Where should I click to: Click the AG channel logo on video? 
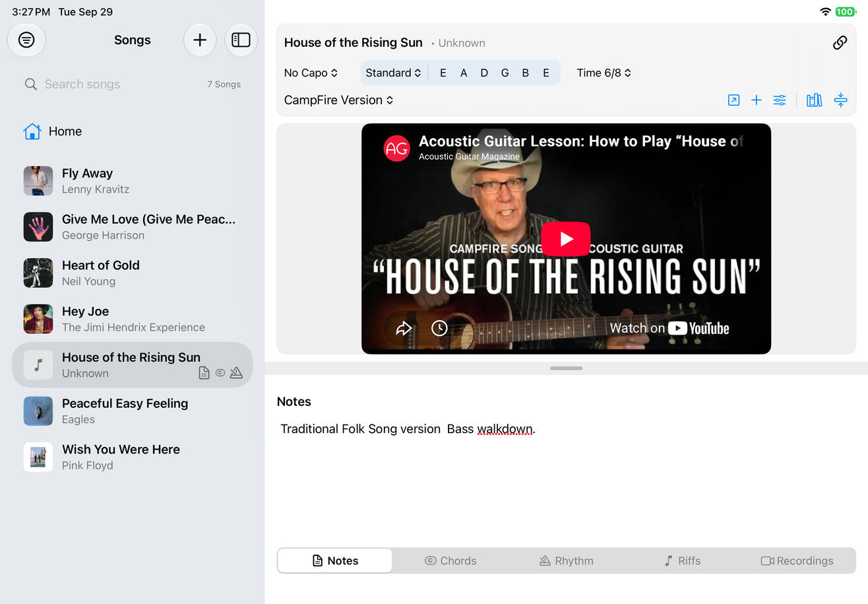click(x=396, y=148)
